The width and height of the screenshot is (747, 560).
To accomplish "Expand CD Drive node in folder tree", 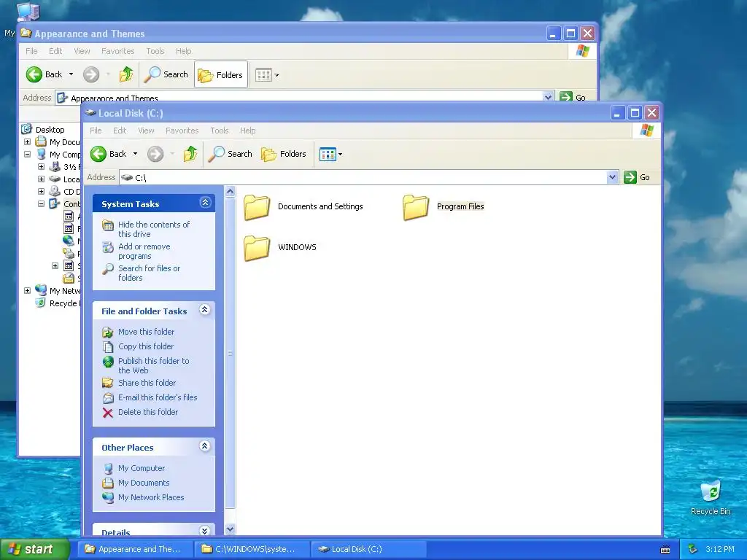I will tap(42, 192).
